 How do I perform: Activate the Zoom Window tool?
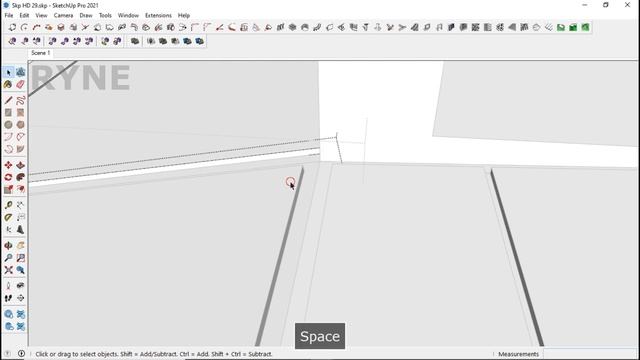point(20,258)
